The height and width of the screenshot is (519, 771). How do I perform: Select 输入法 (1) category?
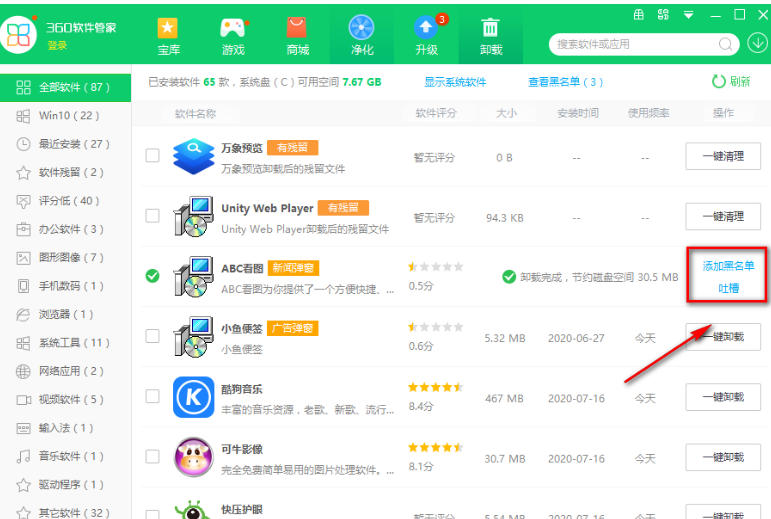65,428
